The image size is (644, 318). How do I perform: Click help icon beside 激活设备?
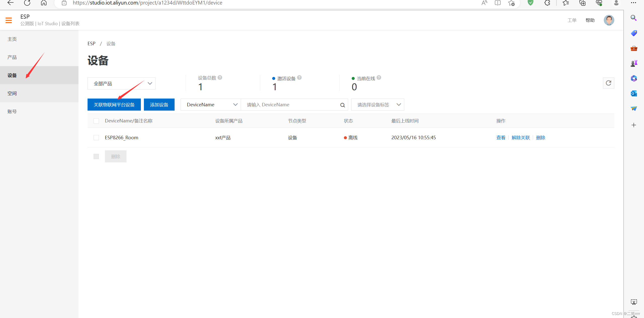point(299,78)
